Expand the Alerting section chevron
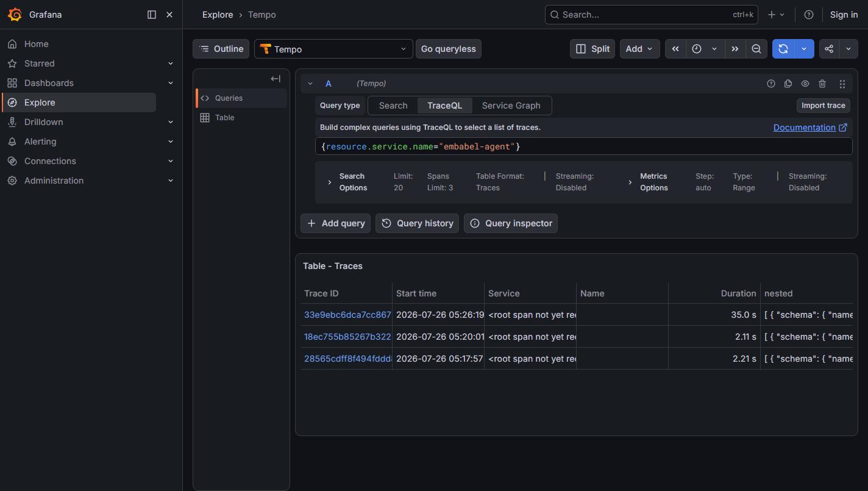 tap(171, 142)
